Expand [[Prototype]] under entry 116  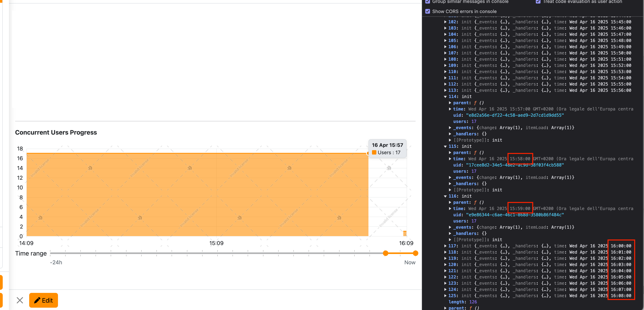point(450,240)
